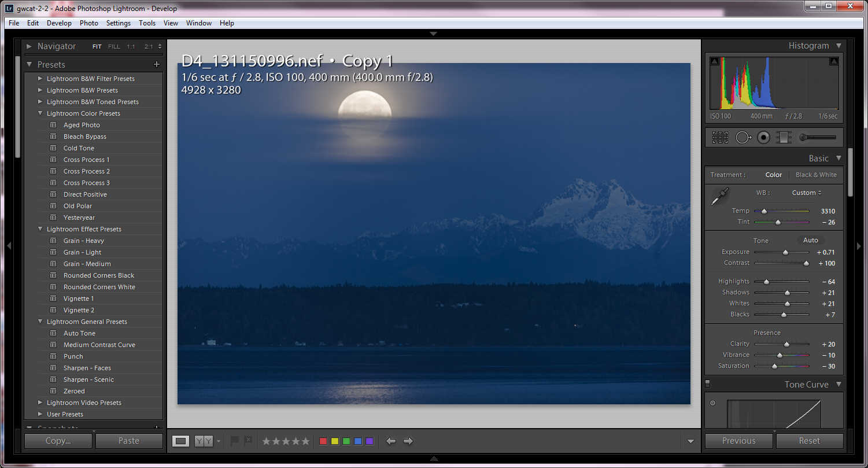Go to the previous photo arrow
The image size is (868, 468).
click(391, 441)
